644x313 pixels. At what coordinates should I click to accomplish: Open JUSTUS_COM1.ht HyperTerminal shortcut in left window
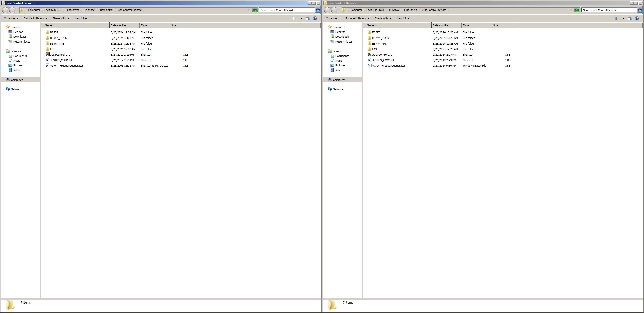pyautogui.click(x=61, y=60)
